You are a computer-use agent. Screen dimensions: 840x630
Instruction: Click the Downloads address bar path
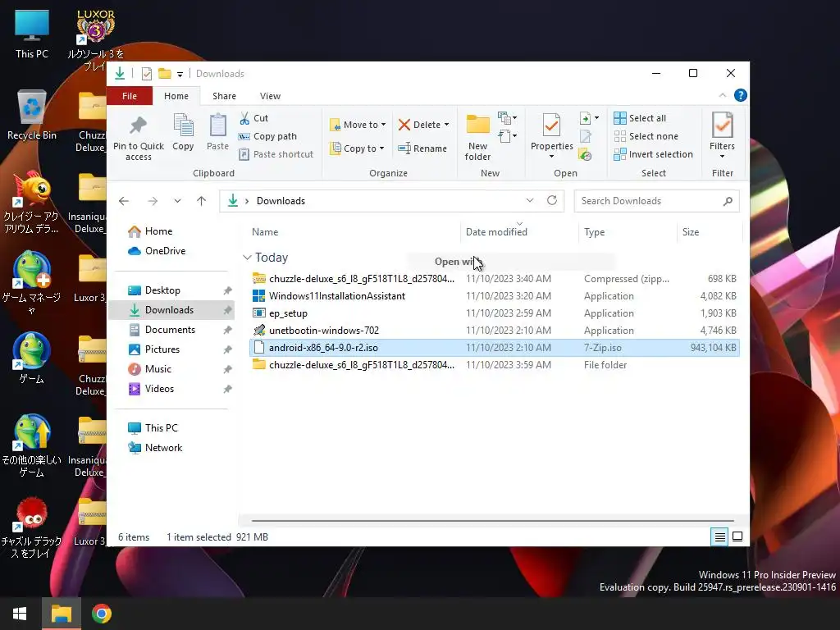pyautogui.click(x=281, y=201)
